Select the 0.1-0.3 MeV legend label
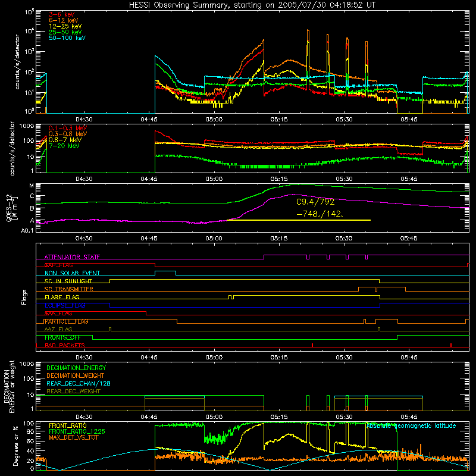 coord(68,128)
